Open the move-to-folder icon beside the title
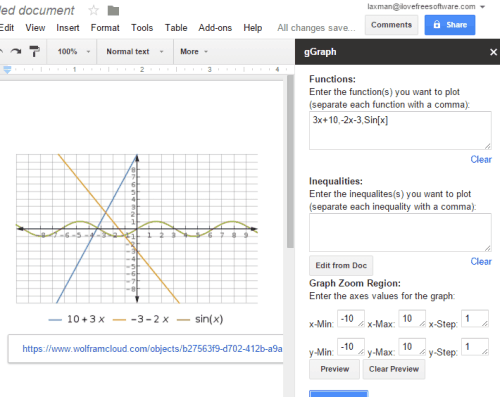 pos(113,11)
